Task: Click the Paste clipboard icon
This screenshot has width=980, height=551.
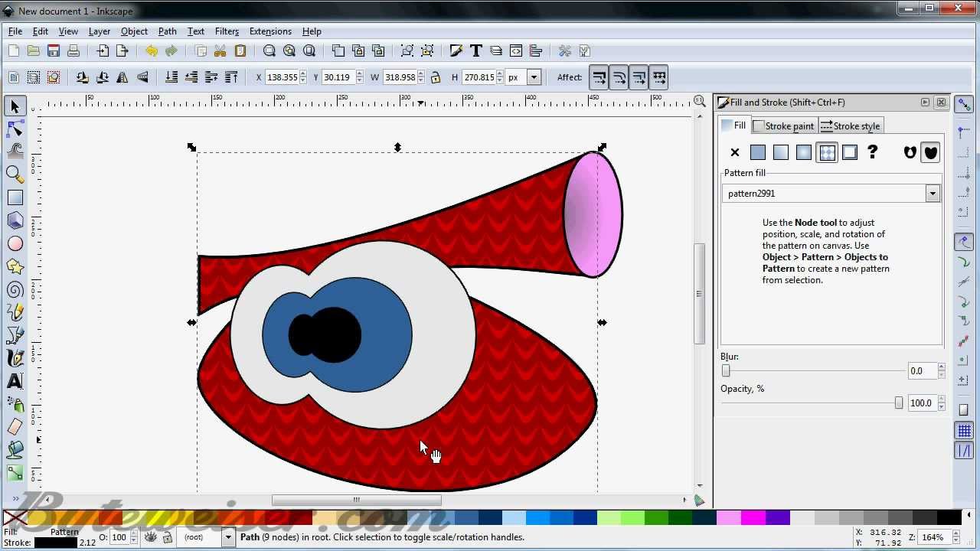Action: pyautogui.click(x=240, y=51)
